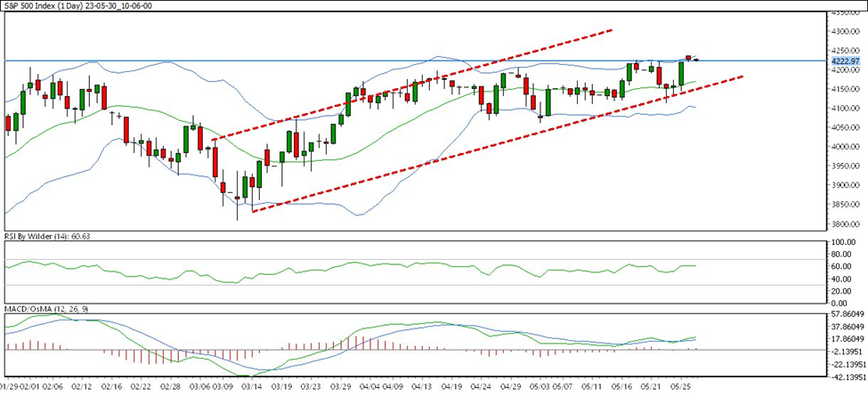Click the 04/04 date label

click(x=371, y=387)
